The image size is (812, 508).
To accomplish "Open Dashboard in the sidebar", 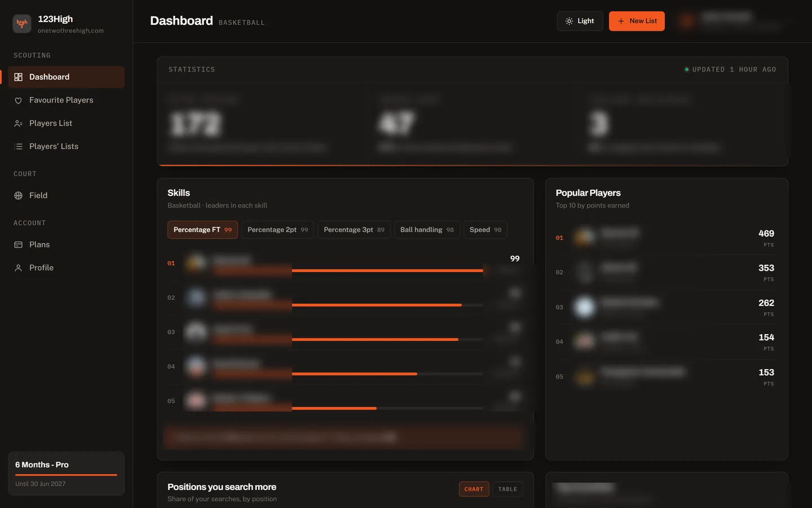I will (66, 77).
